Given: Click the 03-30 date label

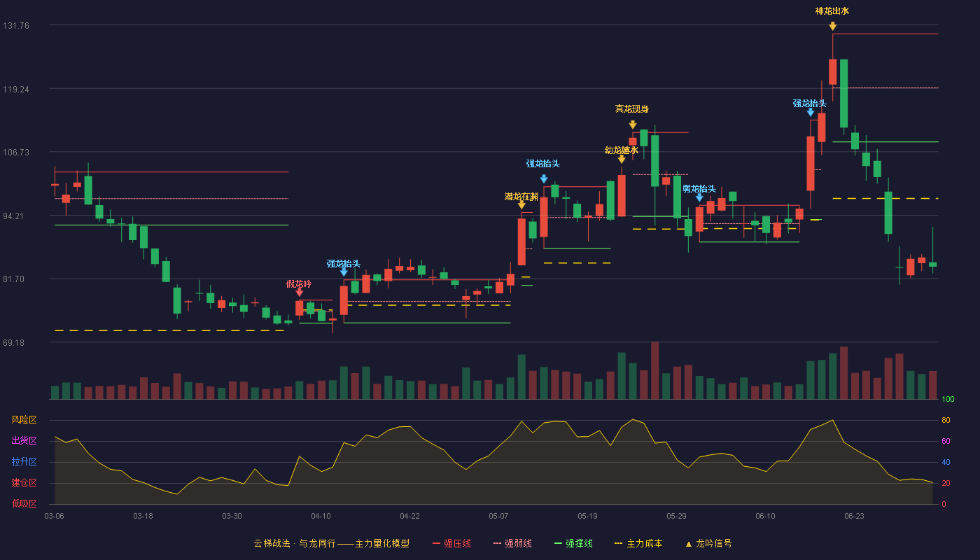Looking at the screenshot, I should click(x=232, y=516).
